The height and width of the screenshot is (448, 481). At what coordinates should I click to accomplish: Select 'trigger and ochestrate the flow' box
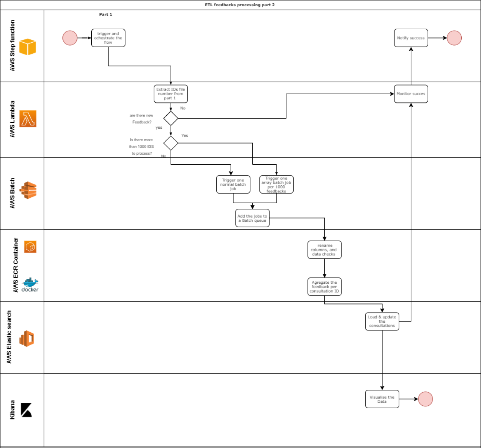point(108,38)
